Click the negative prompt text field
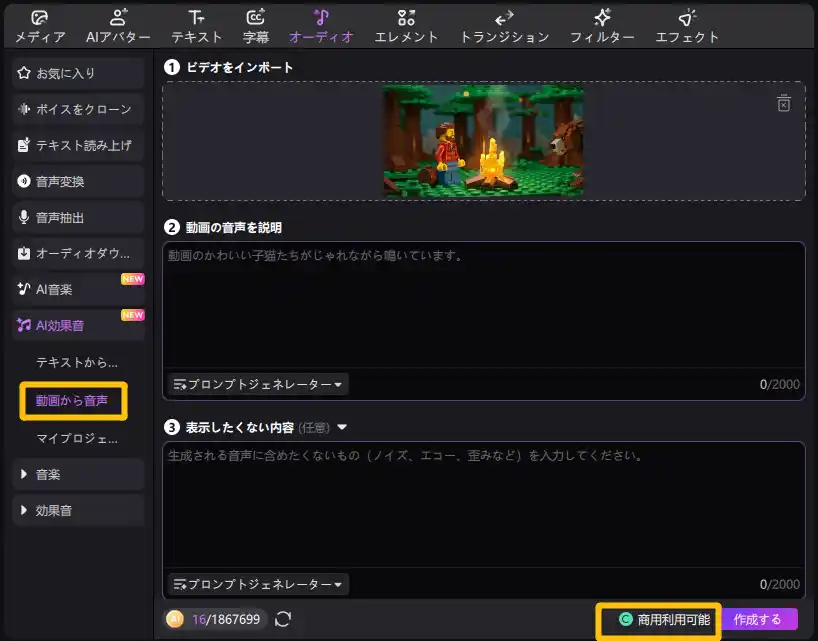 point(484,504)
